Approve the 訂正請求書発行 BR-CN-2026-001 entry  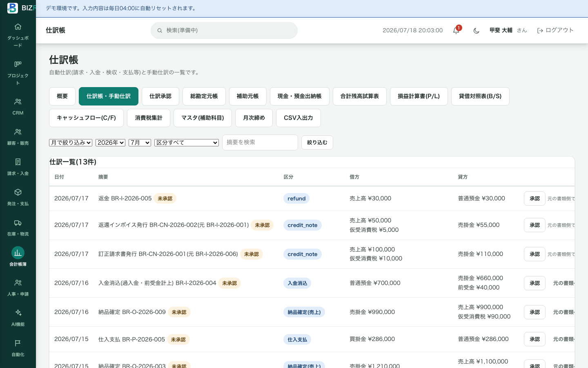(535, 254)
